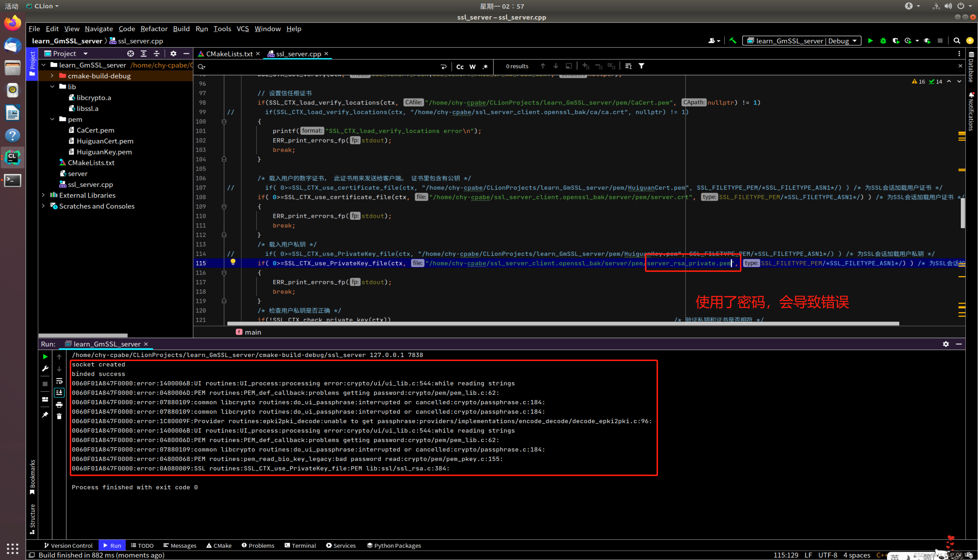Click the print icon in Run panel
978x560 pixels.
coord(59,405)
